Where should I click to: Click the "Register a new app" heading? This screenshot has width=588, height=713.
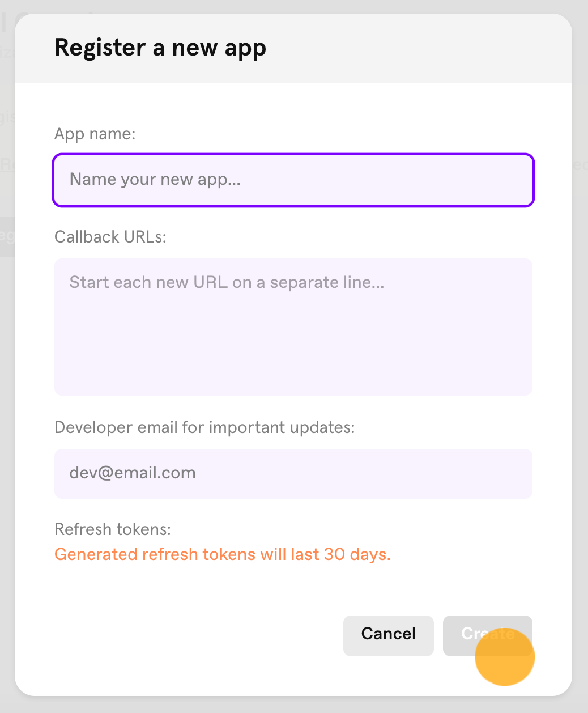coord(160,48)
